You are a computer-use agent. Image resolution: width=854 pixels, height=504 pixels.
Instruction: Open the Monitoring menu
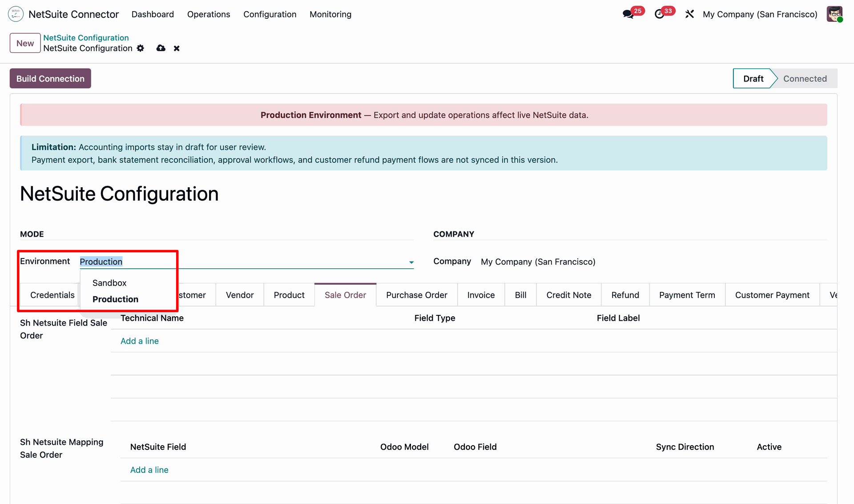(x=330, y=14)
